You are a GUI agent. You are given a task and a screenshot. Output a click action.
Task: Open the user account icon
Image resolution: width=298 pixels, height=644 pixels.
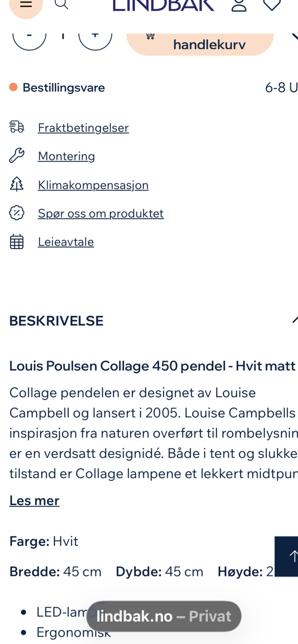239,6
